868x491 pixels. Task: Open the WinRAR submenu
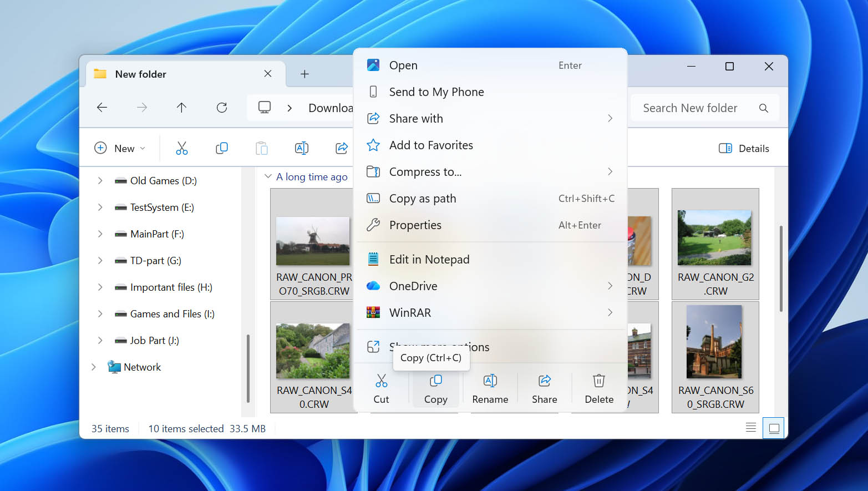coord(490,312)
